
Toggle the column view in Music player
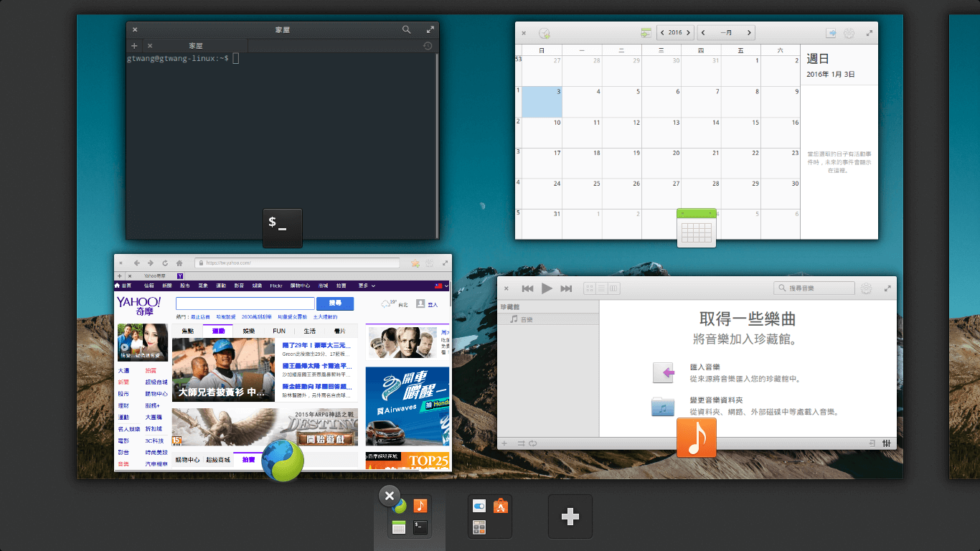coord(613,288)
